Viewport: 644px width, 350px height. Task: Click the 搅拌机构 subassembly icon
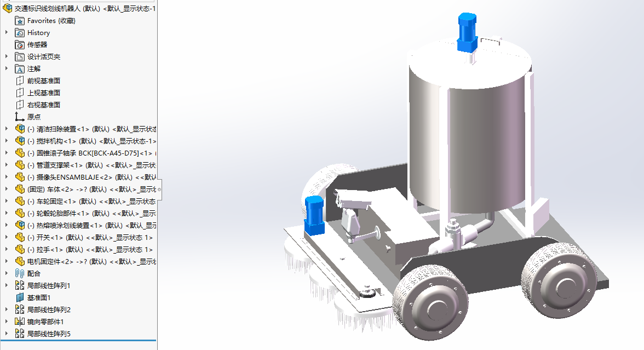coord(19,141)
